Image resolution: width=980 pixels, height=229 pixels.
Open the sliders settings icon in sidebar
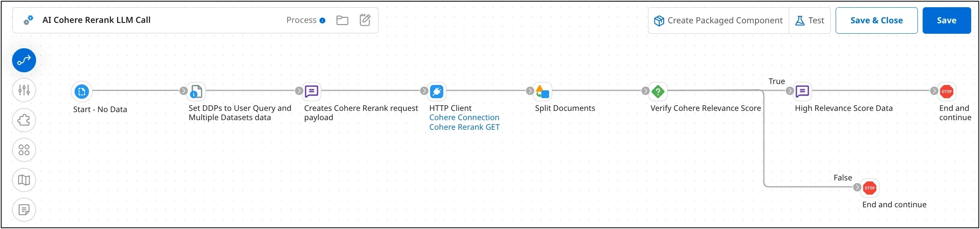pos(24,90)
